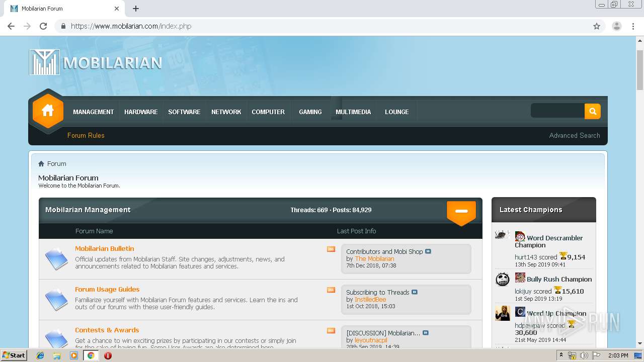Open Contributors and Mobi Shop thread

point(384,251)
